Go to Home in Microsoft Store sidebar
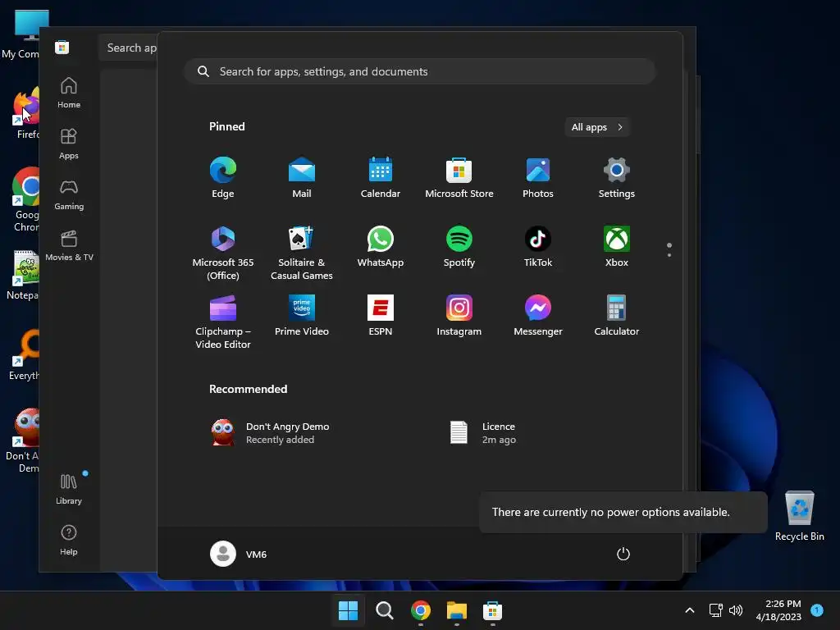Screen dimensions: 840x630 [69, 93]
